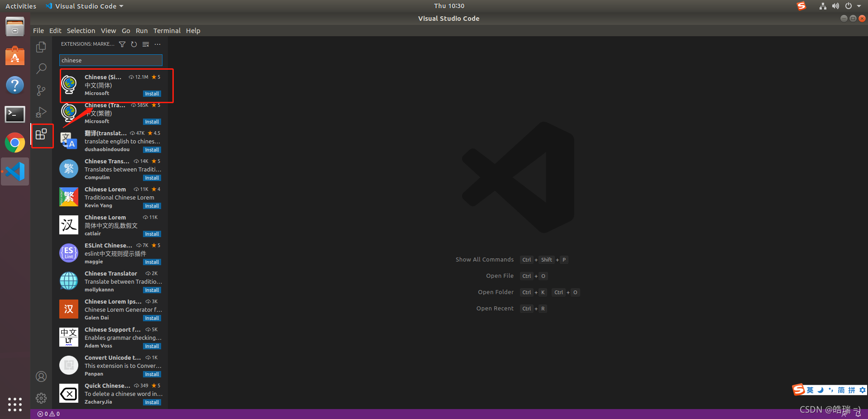The width and height of the screenshot is (868, 419).
Task: Open the Selection menu
Action: [x=81, y=31]
